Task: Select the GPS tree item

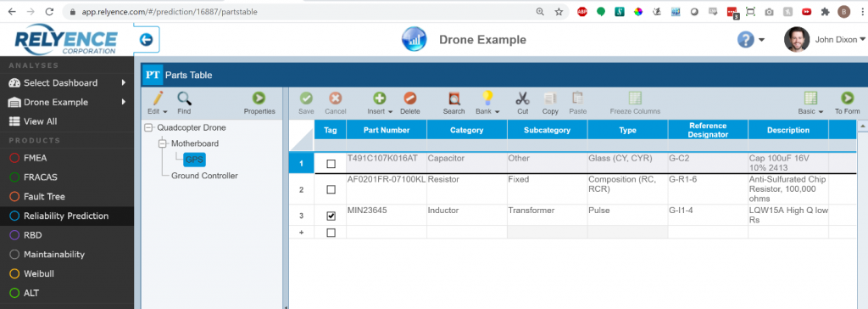Action: pos(194,160)
